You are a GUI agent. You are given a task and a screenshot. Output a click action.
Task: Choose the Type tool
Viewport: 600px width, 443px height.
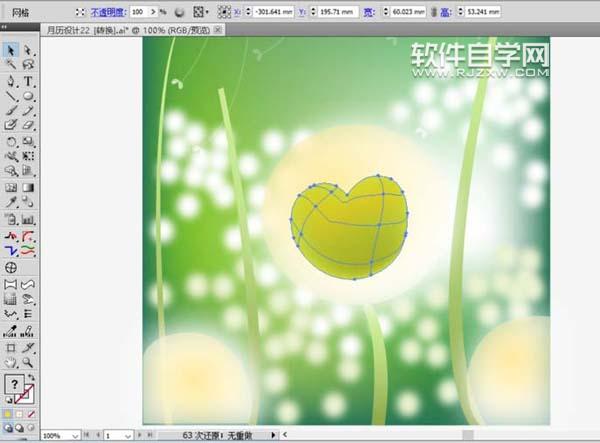29,80
